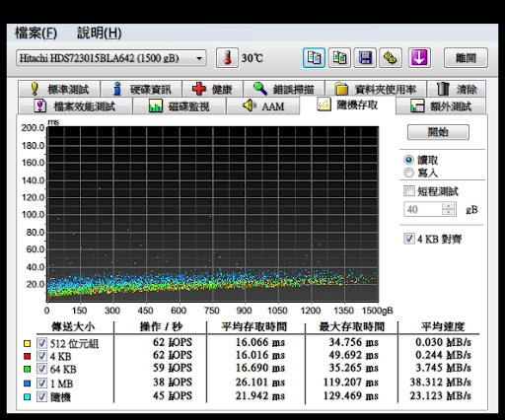
Task: Open the 檔案(F) menu
Action: pyautogui.click(x=36, y=33)
